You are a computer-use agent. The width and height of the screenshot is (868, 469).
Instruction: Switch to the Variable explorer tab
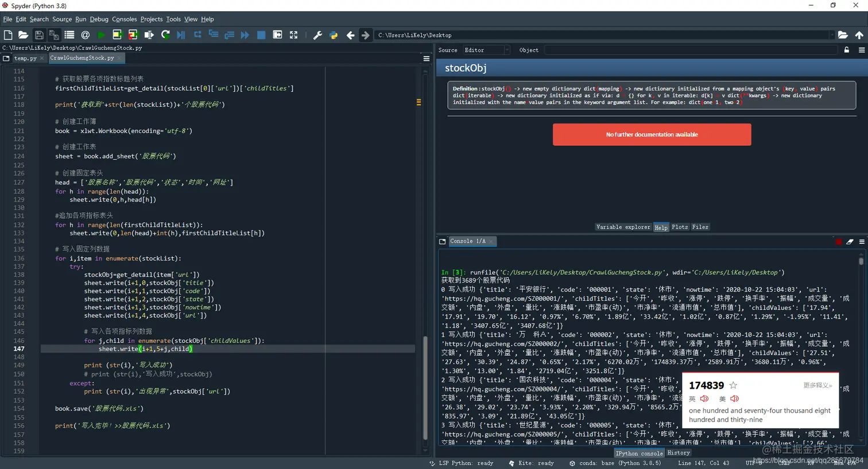point(623,227)
